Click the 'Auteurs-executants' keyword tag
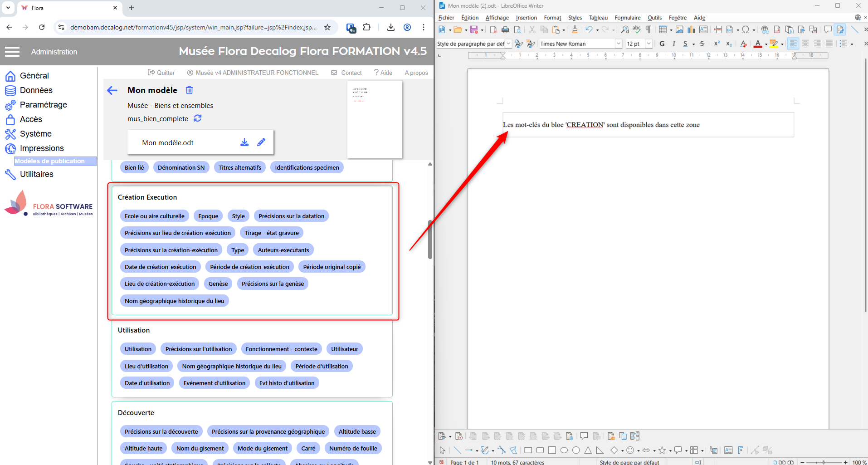The height and width of the screenshot is (465, 868). [x=283, y=250]
